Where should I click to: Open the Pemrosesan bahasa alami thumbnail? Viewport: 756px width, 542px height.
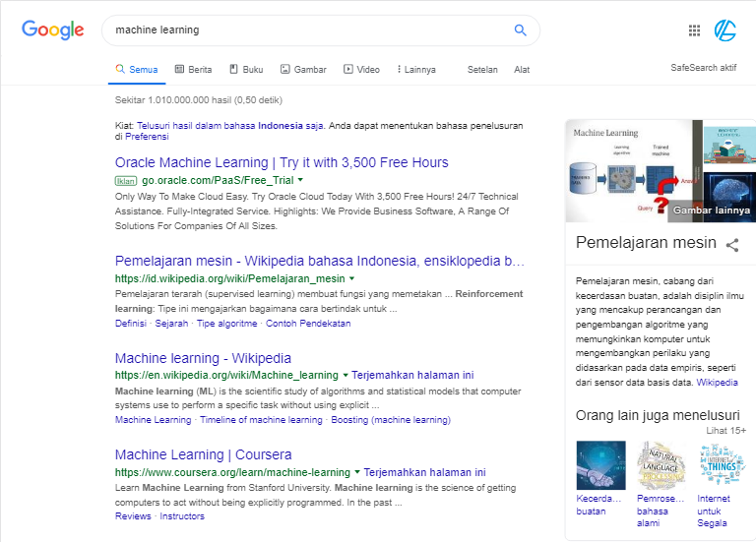pyautogui.click(x=661, y=465)
